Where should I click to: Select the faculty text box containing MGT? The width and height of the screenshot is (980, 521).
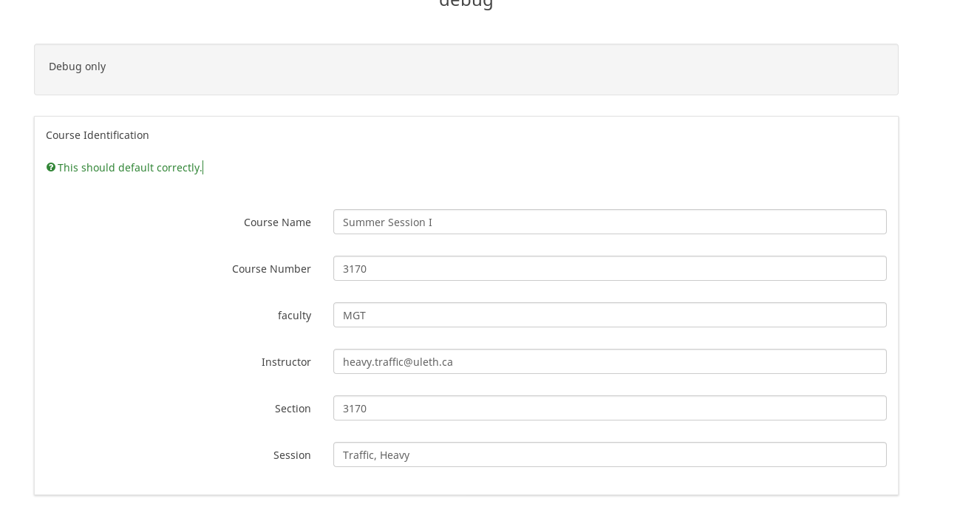point(609,315)
